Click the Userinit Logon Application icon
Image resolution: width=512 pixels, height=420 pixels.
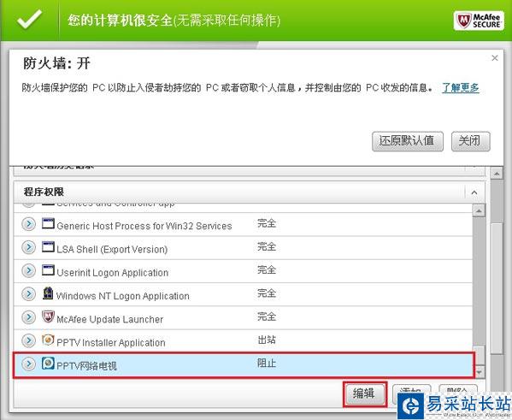pyautogui.click(x=48, y=270)
